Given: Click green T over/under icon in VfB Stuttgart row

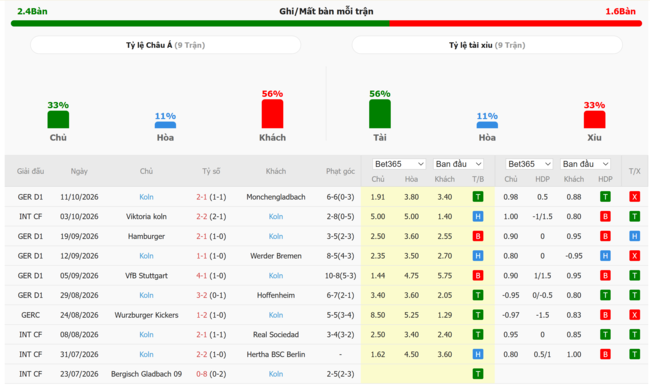Looking at the screenshot, I should [635, 276].
